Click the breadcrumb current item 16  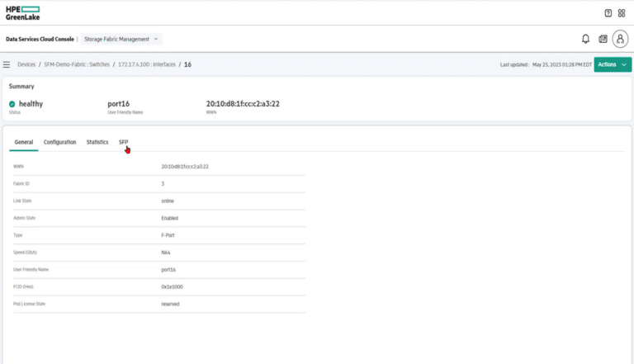[187, 64]
